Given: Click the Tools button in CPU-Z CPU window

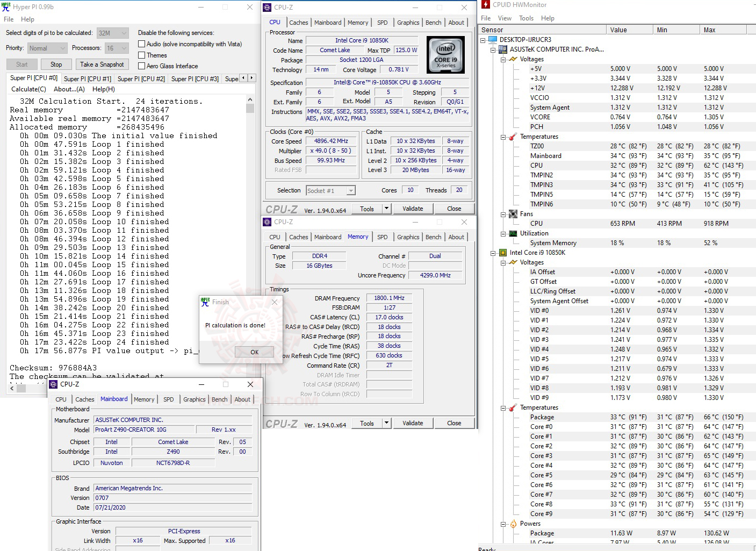Looking at the screenshot, I should point(367,209).
